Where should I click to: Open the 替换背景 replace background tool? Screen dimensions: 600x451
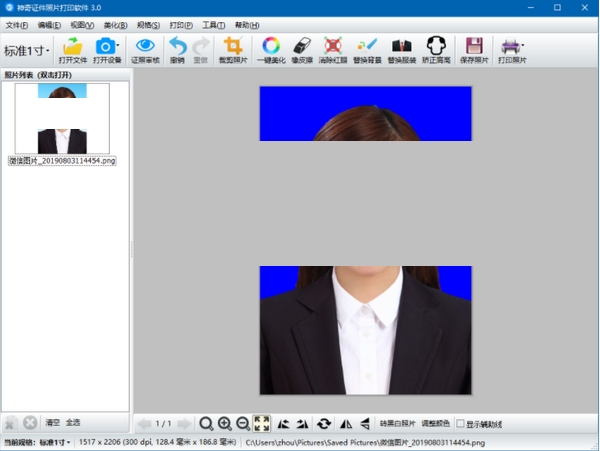point(367,47)
